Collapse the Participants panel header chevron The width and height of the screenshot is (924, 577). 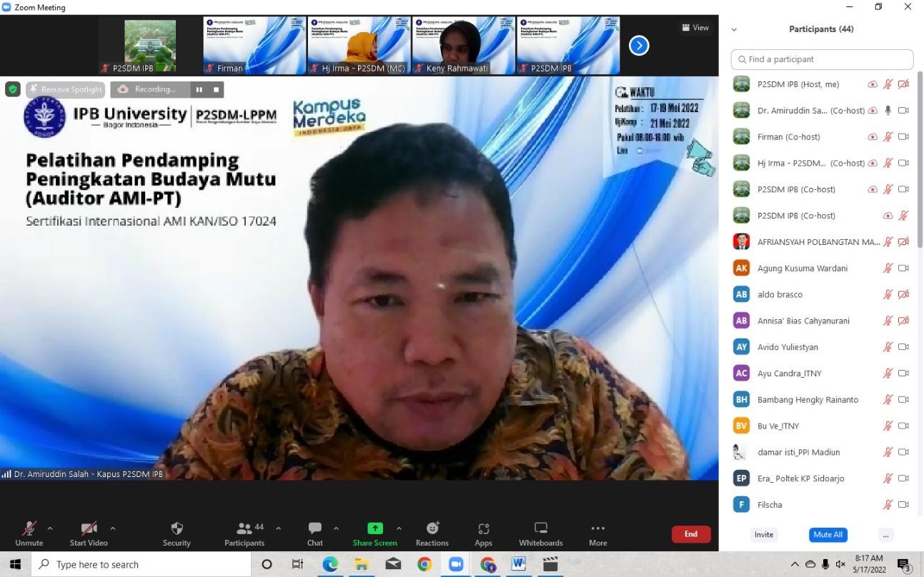[x=734, y=29]
